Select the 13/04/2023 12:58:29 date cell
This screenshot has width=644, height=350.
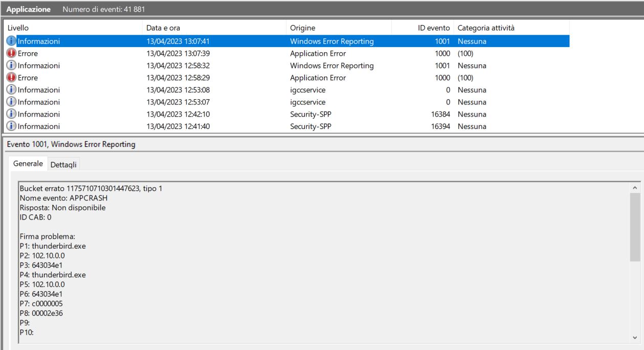177,78
